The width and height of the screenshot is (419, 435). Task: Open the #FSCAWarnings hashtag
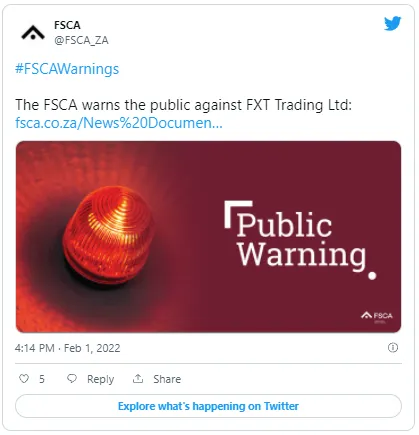point(67,69)
